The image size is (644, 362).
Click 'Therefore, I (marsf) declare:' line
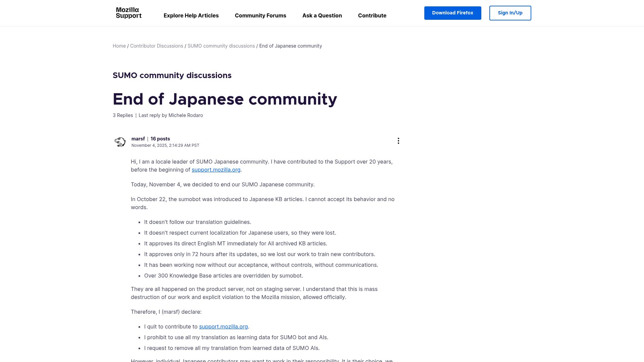click(166, 312)
